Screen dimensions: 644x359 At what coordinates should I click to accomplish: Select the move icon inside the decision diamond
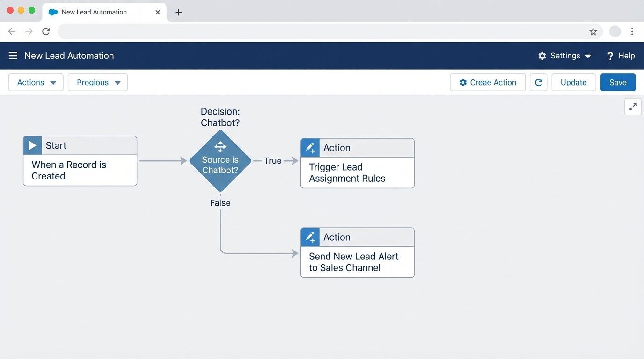tap(220, 146)
